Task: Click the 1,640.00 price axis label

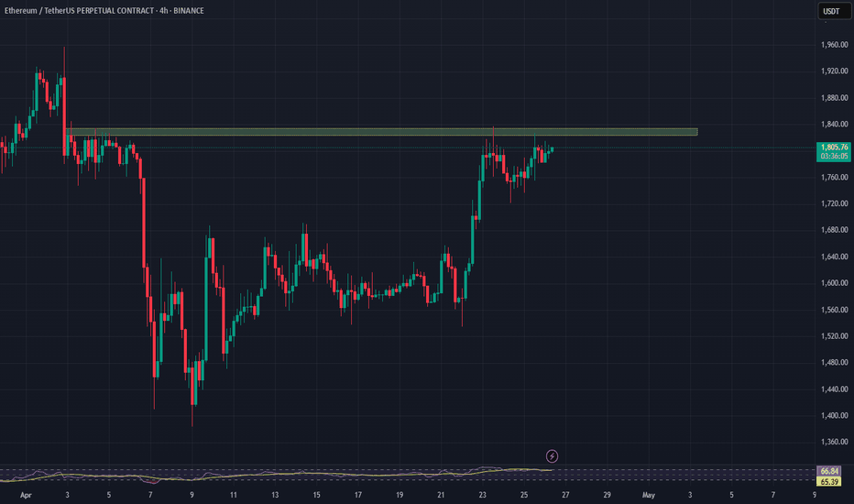Action: pos(834,257)
